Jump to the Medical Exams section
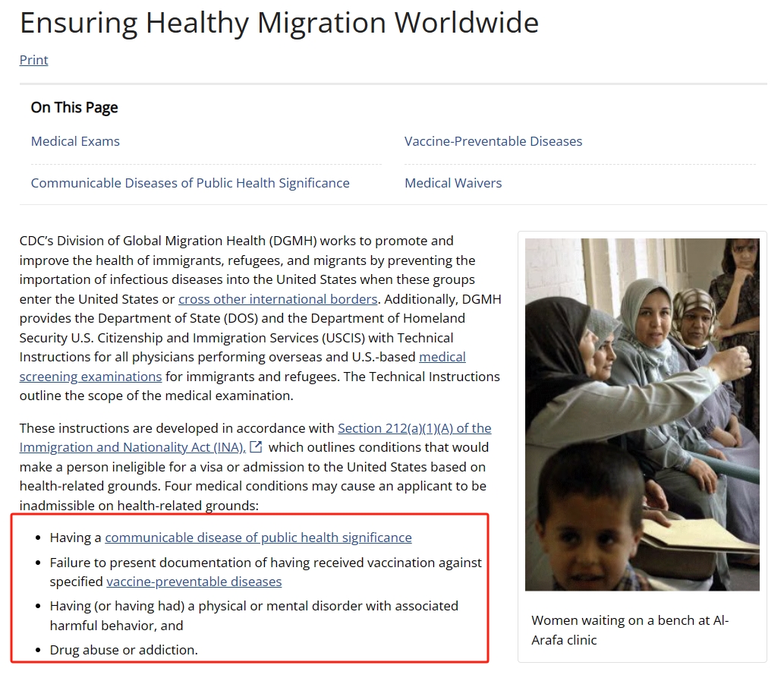Image resolution: width=784 pixels, height=678 pixels. (x=75, y=141)
